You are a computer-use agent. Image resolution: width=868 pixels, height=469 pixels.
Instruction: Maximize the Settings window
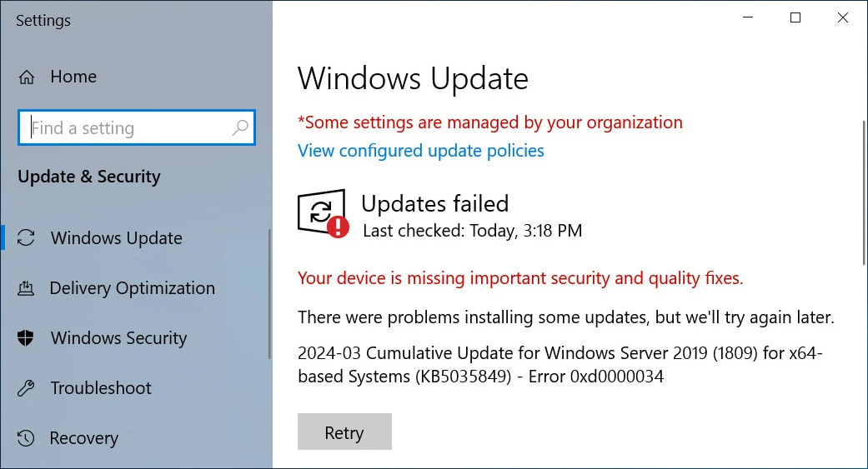tap(795, 17)
